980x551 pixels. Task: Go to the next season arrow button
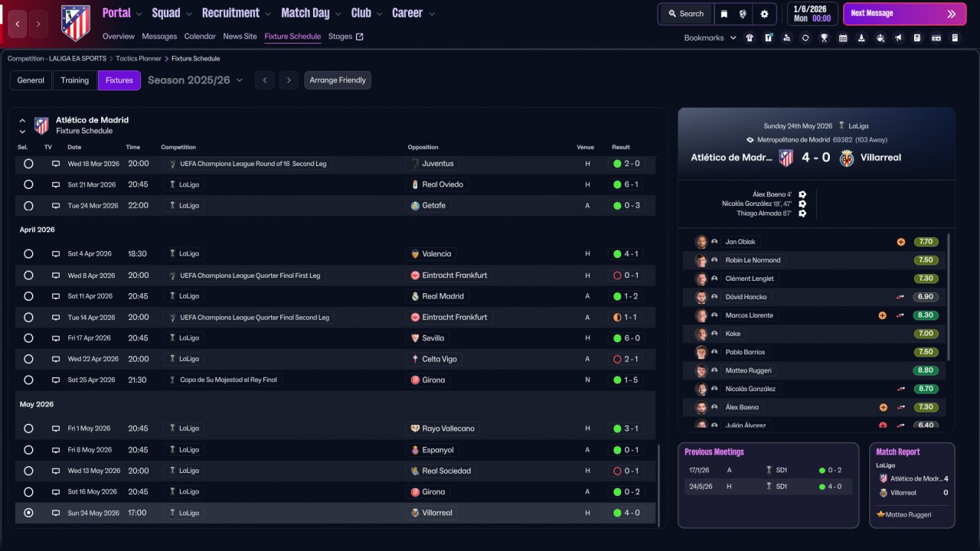(289, 80)
